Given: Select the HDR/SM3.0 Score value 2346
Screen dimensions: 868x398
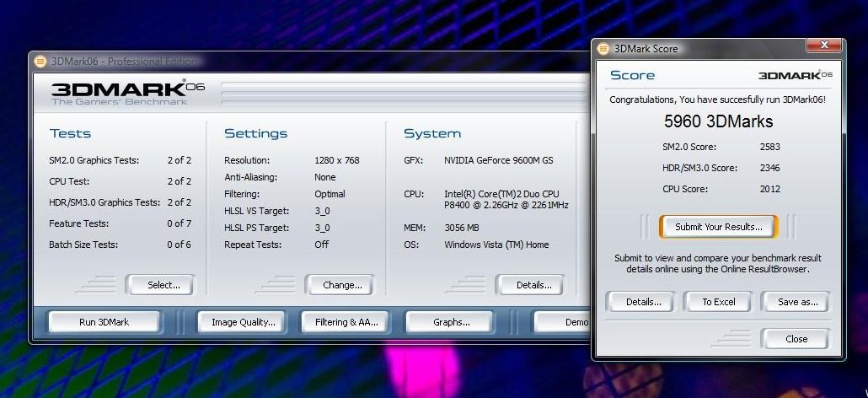Looking at the screenshot, I should (770, 168).
